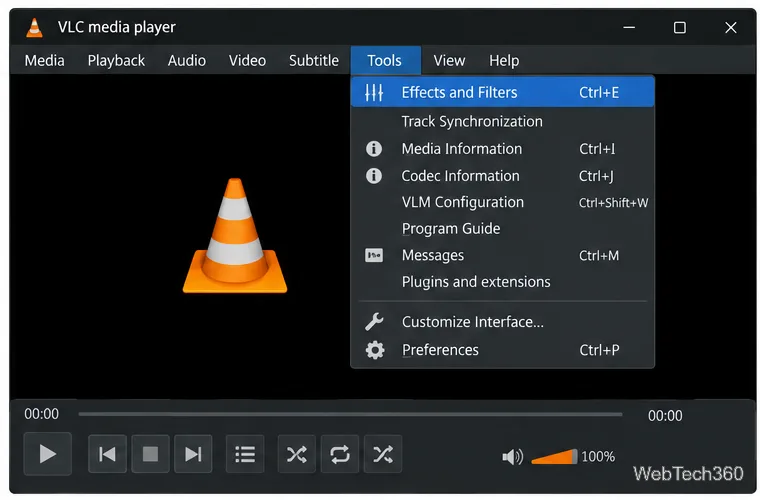Select Track Synchronization menu entry
This screenshot has width=760, height=500.
click(x=503, y=121)
